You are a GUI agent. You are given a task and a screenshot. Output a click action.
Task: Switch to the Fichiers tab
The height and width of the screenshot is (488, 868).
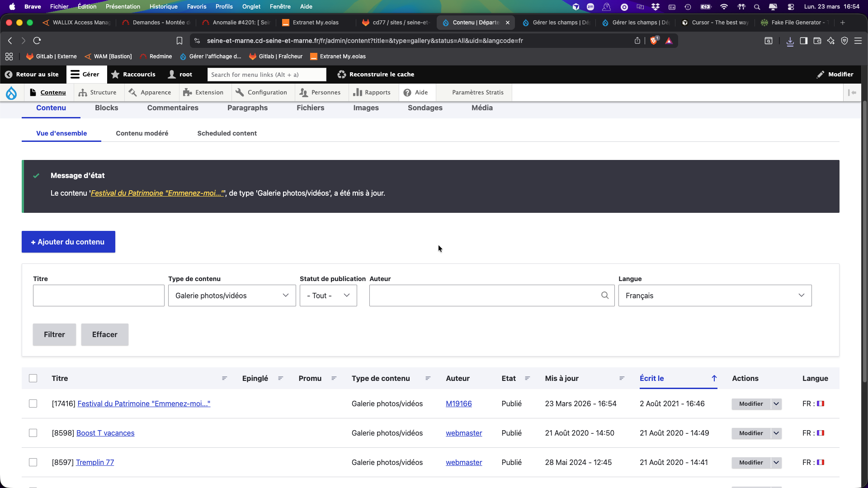click(310, 108)
